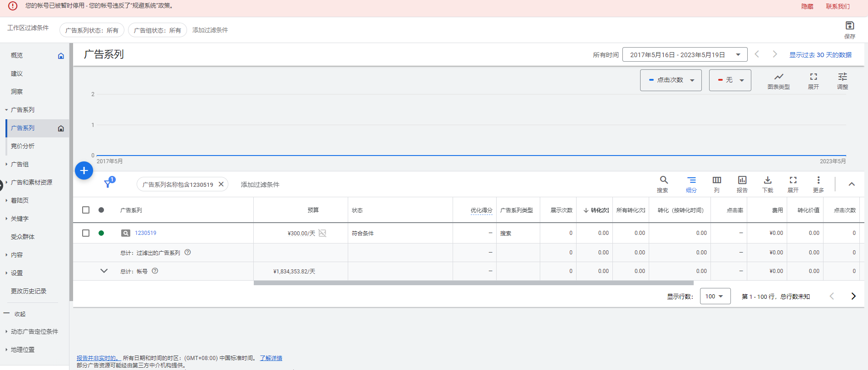This screenshot has height=370, width=868.
Task: Open 洞察 in the sidebar
Action: 17,92
